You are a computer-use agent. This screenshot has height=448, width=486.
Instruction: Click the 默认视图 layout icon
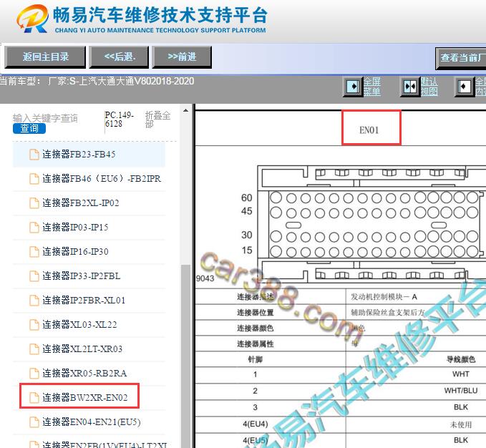click(409, 87)
